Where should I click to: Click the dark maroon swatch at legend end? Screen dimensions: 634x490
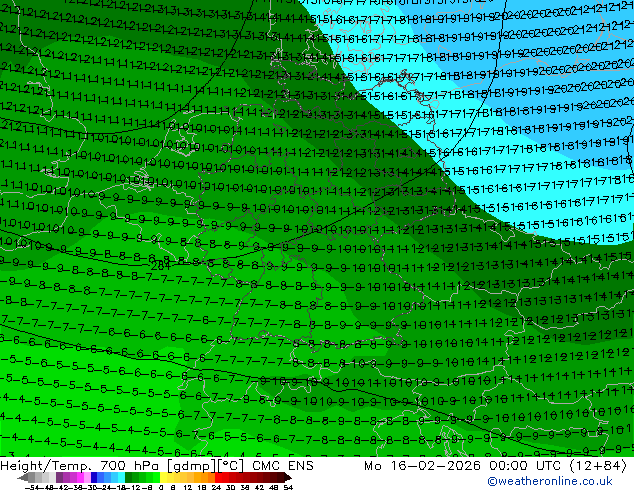click(x=280, y=477)
